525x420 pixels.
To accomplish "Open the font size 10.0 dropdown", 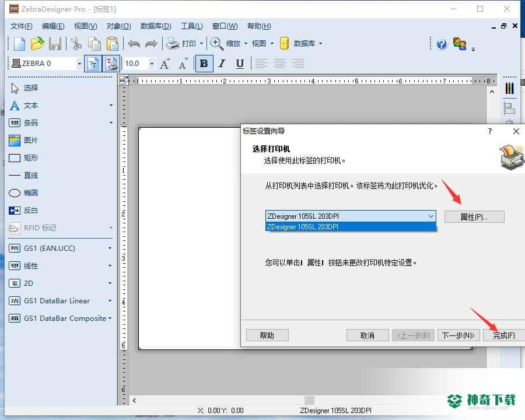I will pyautogui.click(x=152, y=64).
